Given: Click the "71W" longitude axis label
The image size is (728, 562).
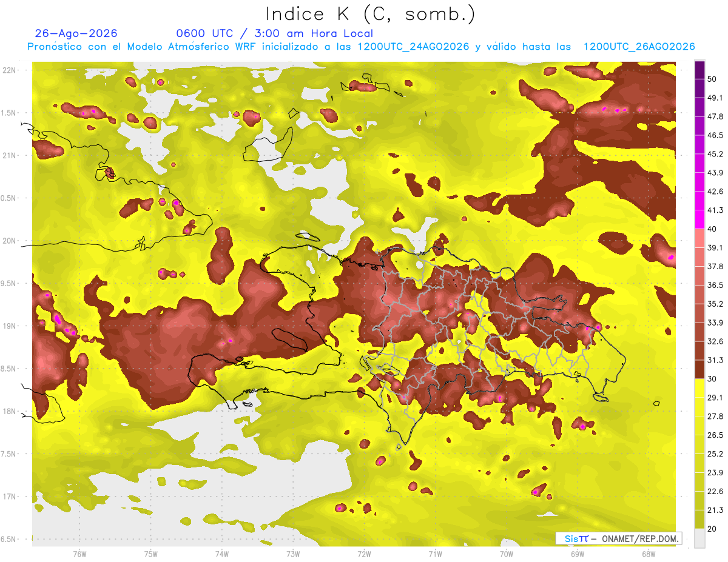Looking at the screenshot, I should (x=435, y=554).
